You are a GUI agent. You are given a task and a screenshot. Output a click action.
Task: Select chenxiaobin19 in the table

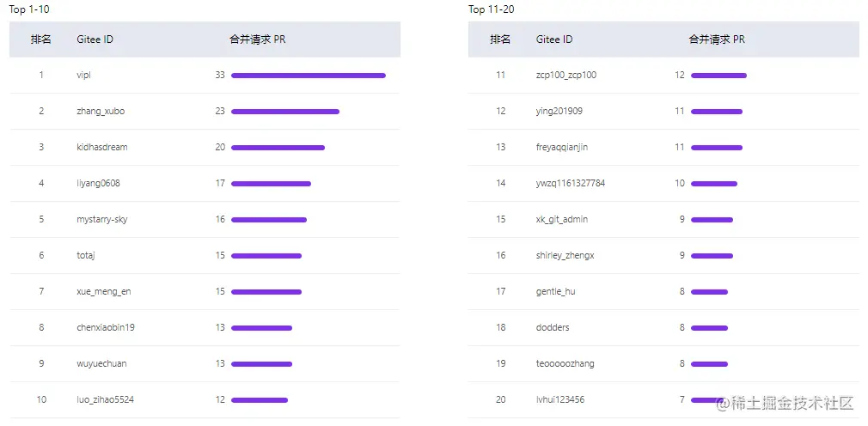[106, 327]
